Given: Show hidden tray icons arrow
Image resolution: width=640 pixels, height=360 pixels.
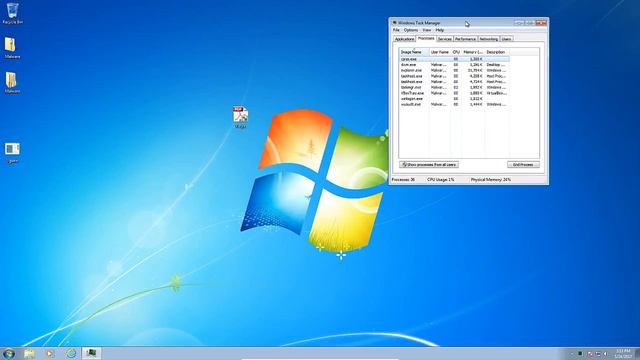Looking at the screenshot, I should tap(572, 354).
